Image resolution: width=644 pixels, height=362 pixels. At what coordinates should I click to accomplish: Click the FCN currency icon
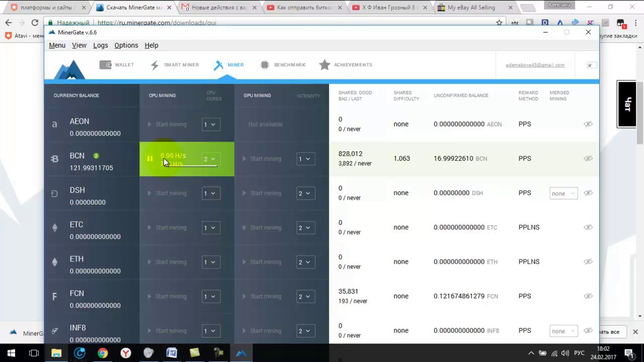[x=54, y=297]
